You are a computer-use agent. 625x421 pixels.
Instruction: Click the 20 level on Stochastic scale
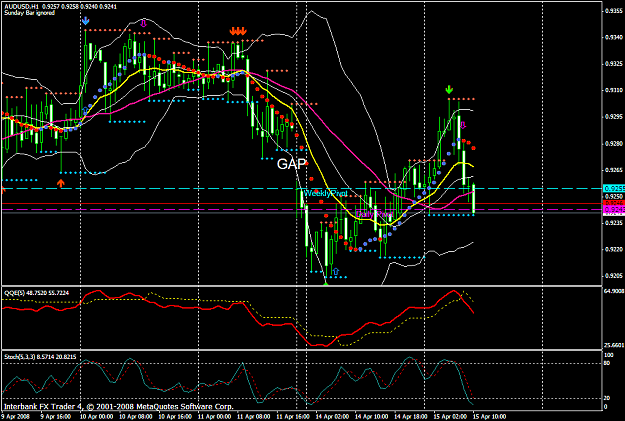coord(608,398)
